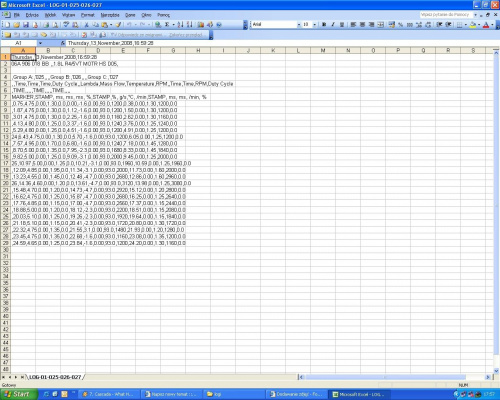Select the LOG-01-025-026-027 sheet tab
The image size is (500, 400).
[55, 377]
